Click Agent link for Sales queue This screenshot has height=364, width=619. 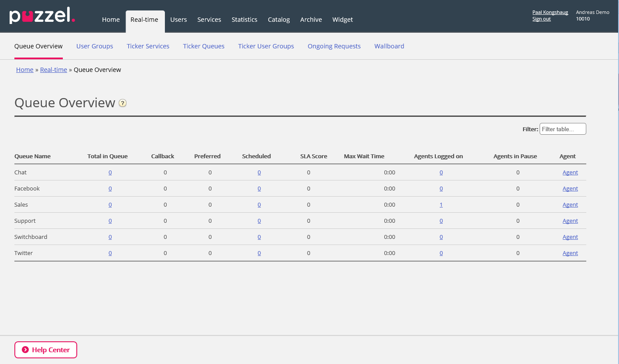[x=570, y=205]
